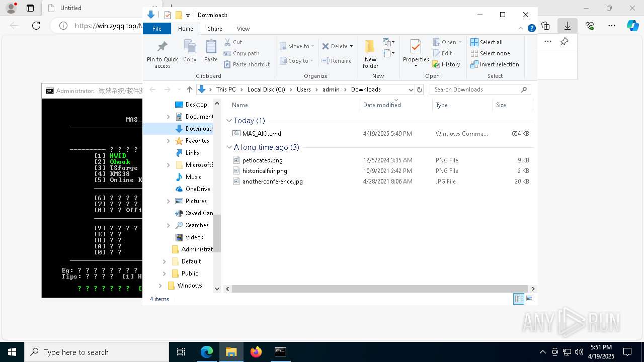The image size is (644, 362).
Task: Click Edge browser refresh icon
Action: point(36,26)
